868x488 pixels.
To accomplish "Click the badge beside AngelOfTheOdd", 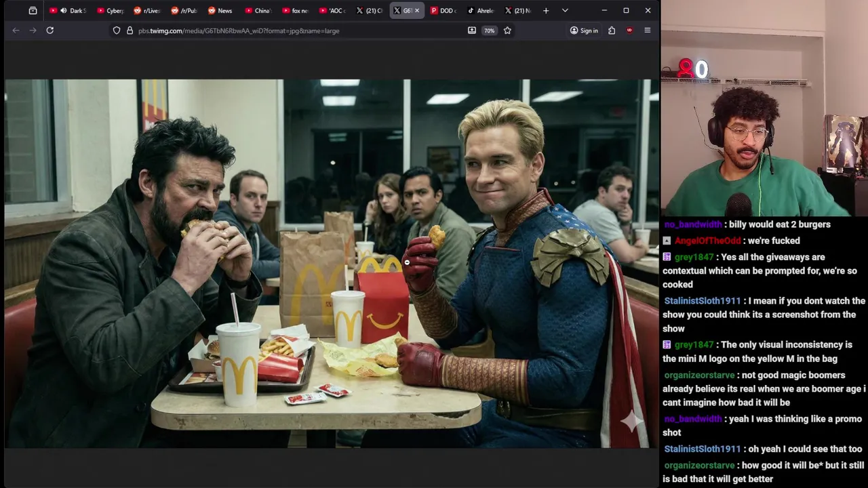I will pos(667,241).
